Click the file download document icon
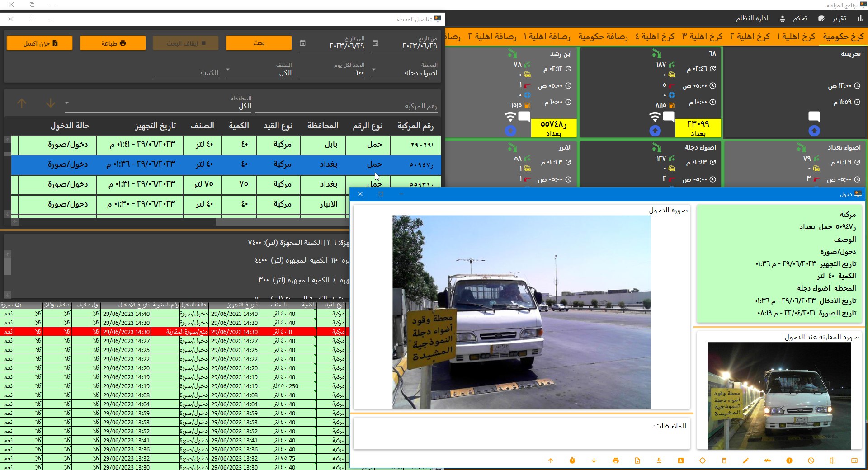Image resolution: width=868 pixels, height=470 pixels. pyautogui.click(x=637, y=461)
